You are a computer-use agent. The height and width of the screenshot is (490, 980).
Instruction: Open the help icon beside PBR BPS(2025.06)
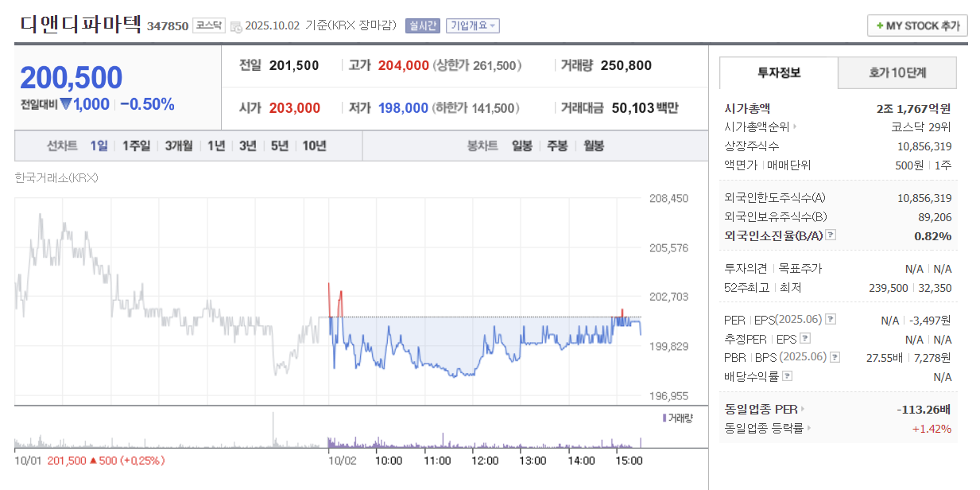pyautogui.click(x=835, y=357)
